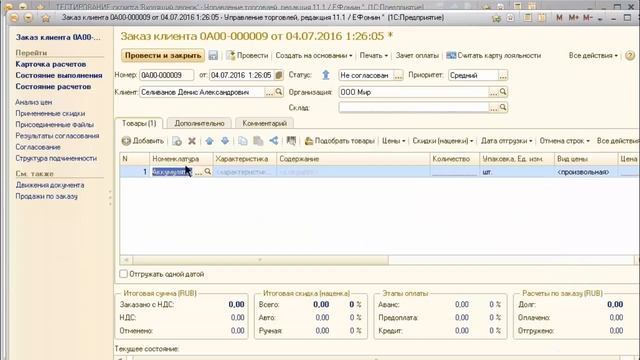Click Подобрать товары button
640x360 pixels.
click(340, 141)
